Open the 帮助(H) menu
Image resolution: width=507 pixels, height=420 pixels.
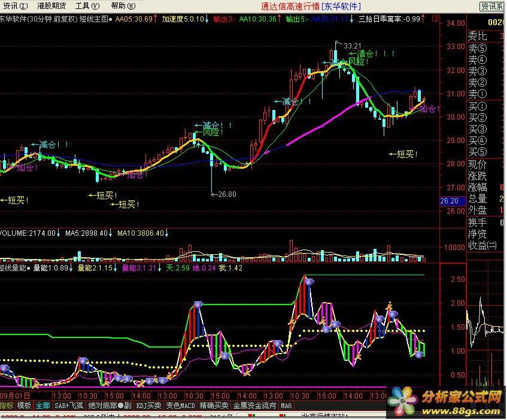123,6
